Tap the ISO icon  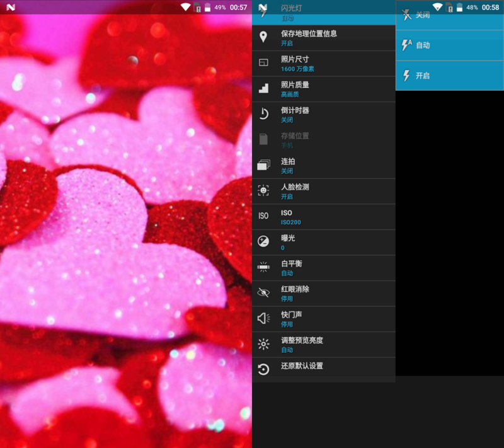pos(263,215)
